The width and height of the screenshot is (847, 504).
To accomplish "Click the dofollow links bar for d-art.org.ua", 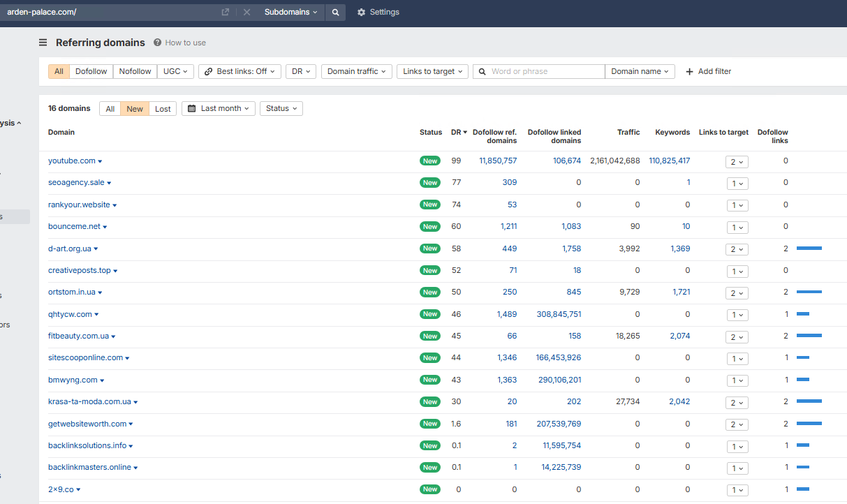I will click(x=809, y=249).
